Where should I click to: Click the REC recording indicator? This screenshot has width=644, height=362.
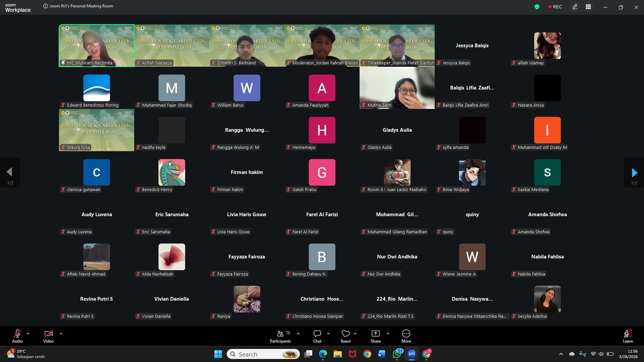pos(555,7)
